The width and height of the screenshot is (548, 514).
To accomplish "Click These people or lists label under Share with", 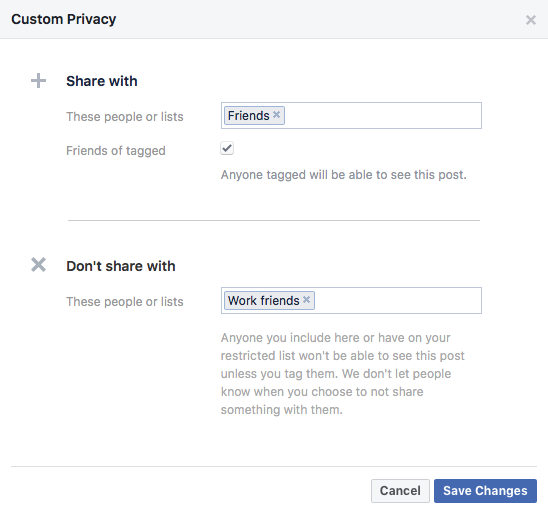I will tap(125, 117).
